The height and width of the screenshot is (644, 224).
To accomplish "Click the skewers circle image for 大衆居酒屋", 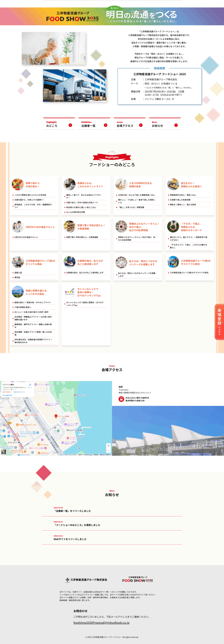I will 69,227.
